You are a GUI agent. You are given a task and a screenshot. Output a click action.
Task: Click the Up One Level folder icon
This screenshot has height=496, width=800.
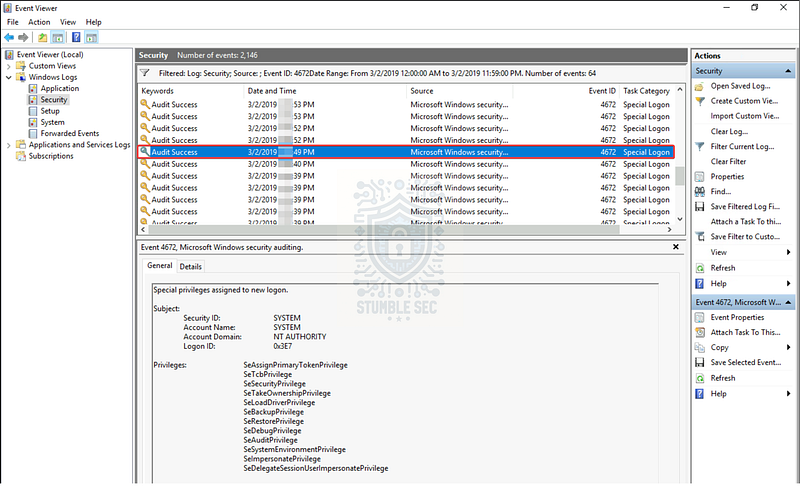tap(42, 37)
